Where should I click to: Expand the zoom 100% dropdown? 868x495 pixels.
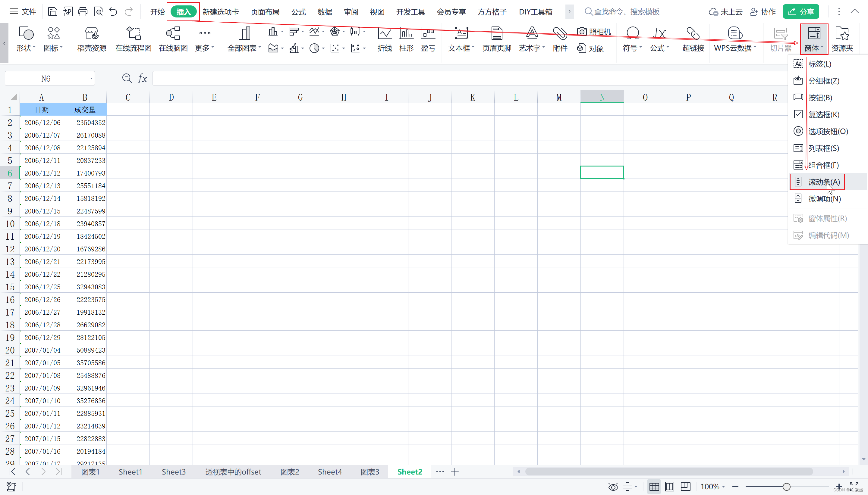click(723, 487)
